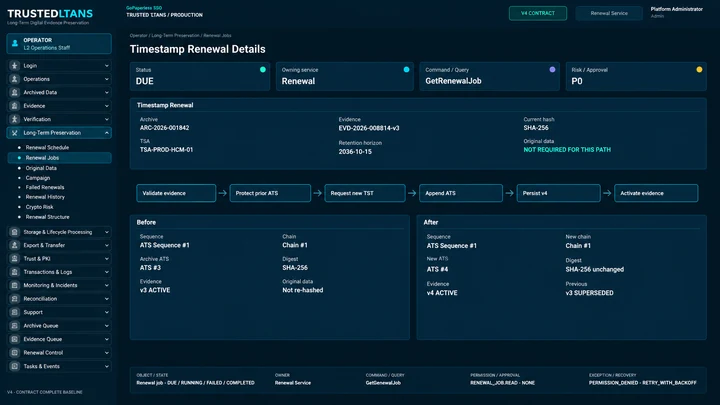720x405 pixels.
Task: Click the Evidence sidebar icon
Action: click(15, 106)
